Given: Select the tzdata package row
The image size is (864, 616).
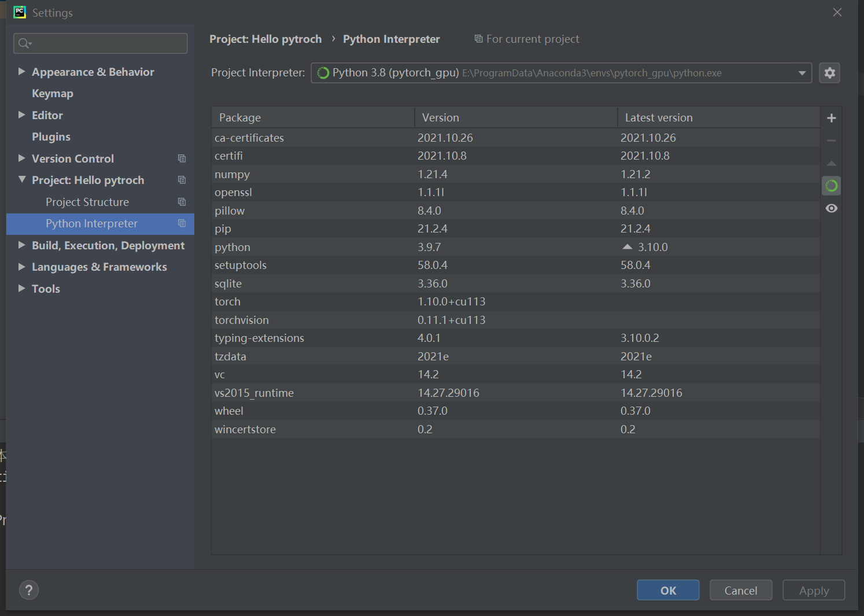Looking at the screenshot, I should 516,356.
